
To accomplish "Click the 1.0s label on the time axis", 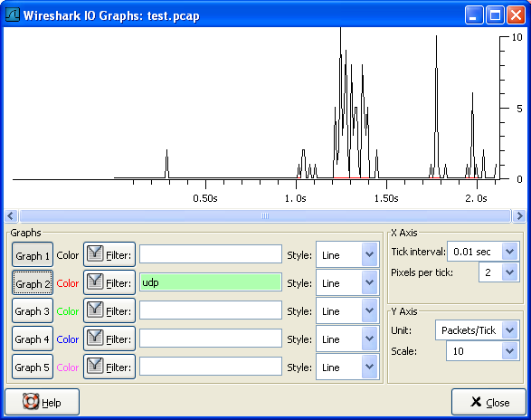I will 296,198.
